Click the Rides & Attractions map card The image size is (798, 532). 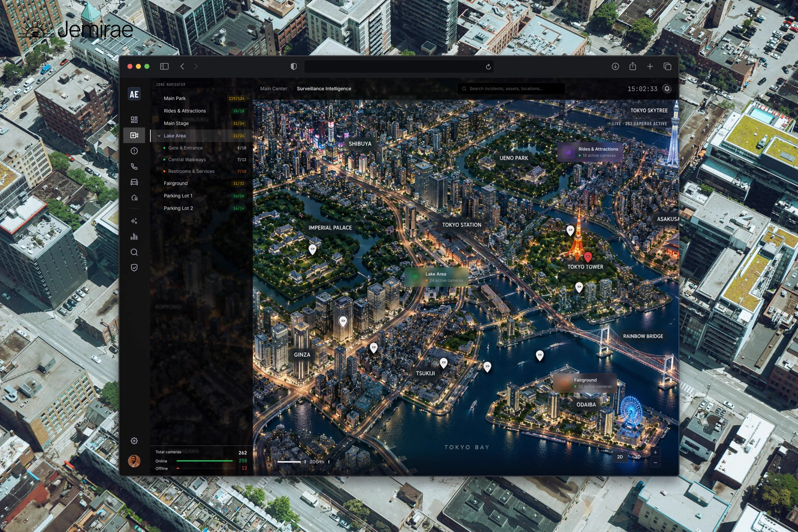(590, 152)
